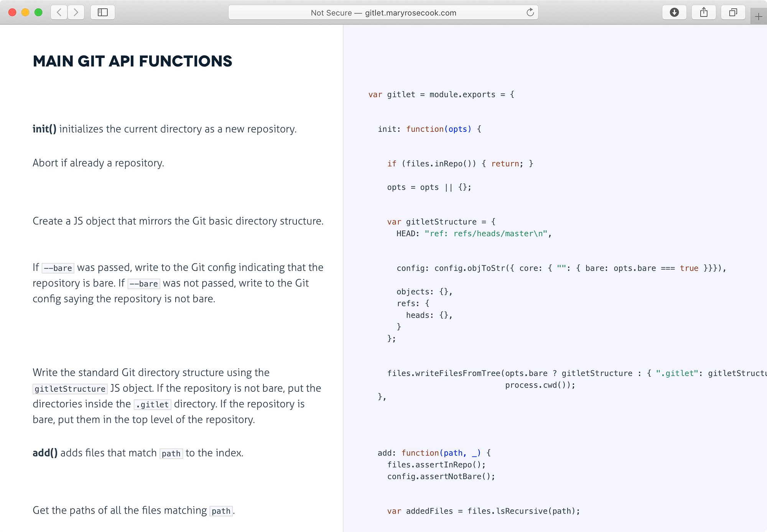Click the HEAD ref string code line

[x=474, y=234]
